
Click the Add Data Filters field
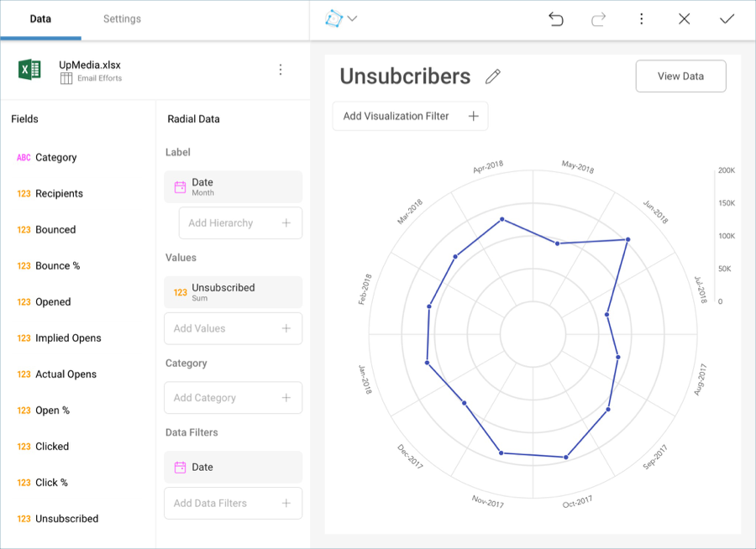tap(233, 504)
